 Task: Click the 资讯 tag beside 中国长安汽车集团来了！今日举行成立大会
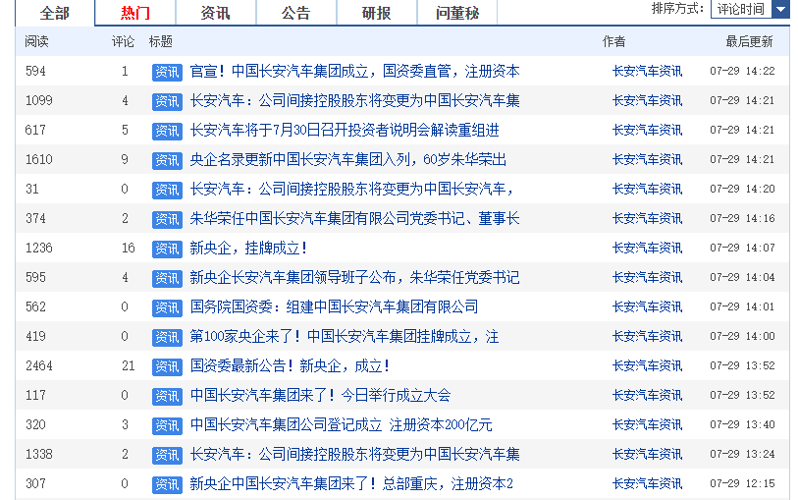pyautogui.click(x=167, y=397)
